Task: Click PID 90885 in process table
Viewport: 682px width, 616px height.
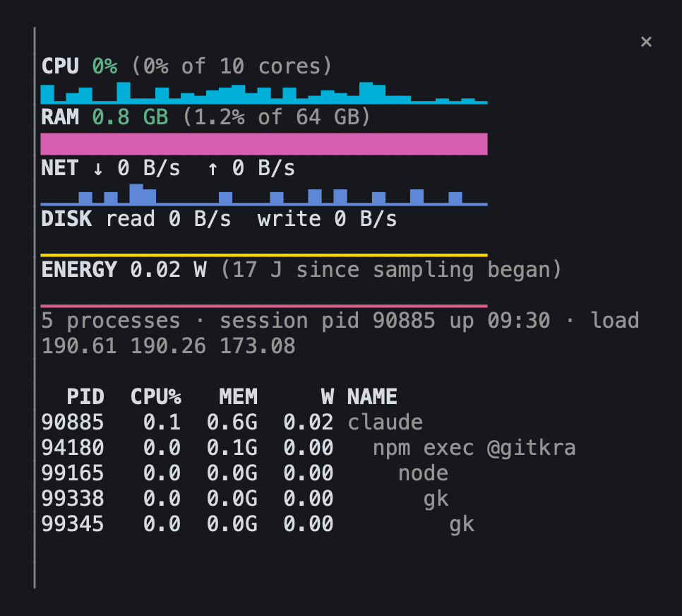Action: [73, 422]
